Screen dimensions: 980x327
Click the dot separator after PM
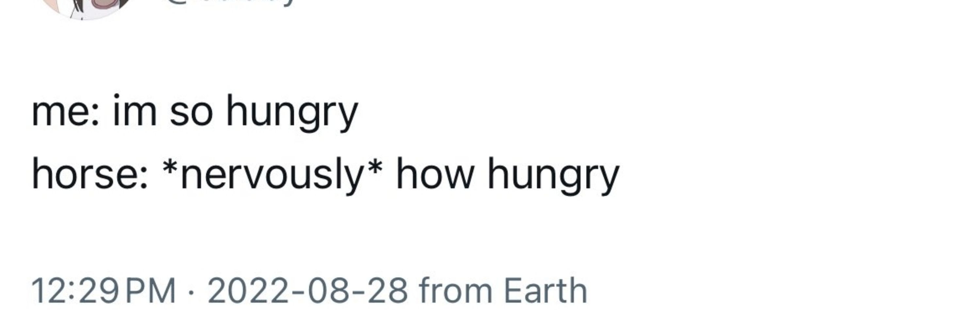(192, 293)
